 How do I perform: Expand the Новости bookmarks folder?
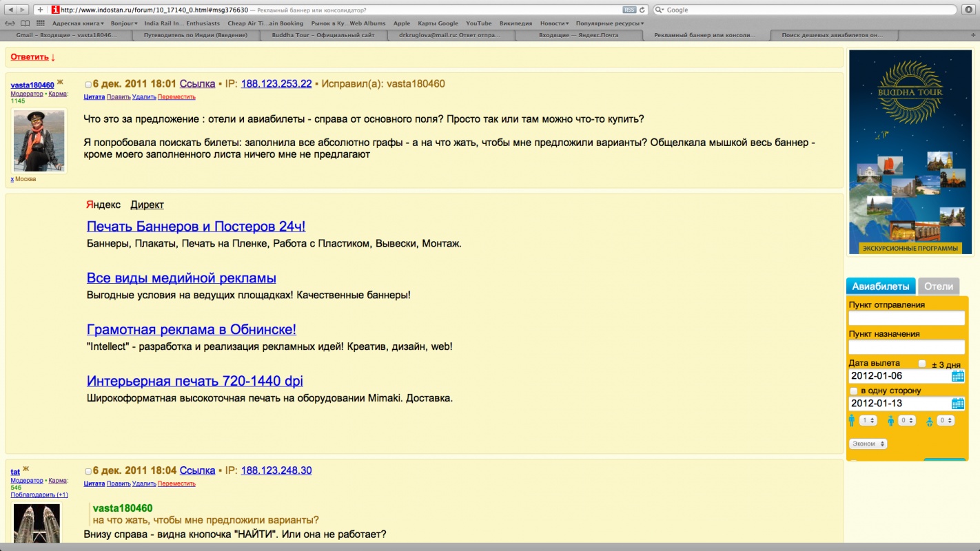(554, 23)
